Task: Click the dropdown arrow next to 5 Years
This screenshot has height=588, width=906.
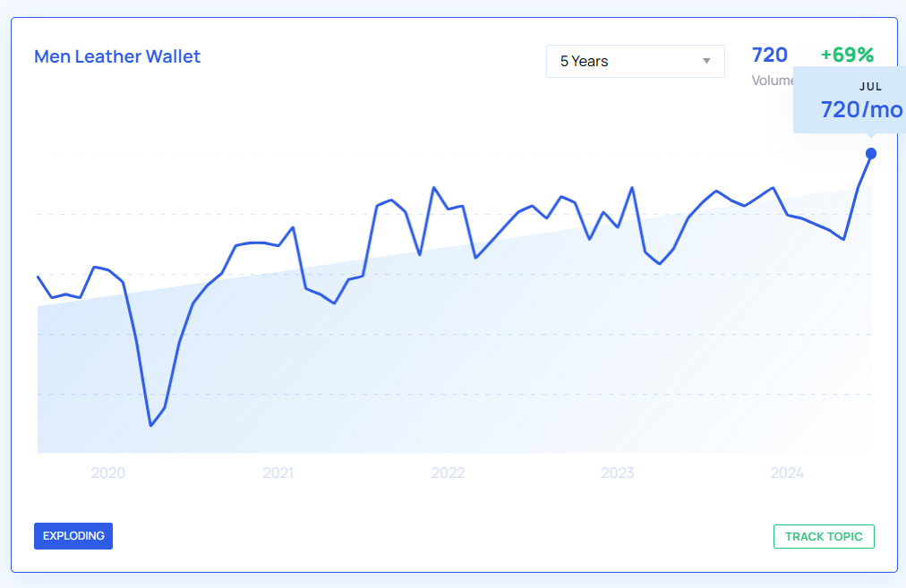Action: [706, 61]
